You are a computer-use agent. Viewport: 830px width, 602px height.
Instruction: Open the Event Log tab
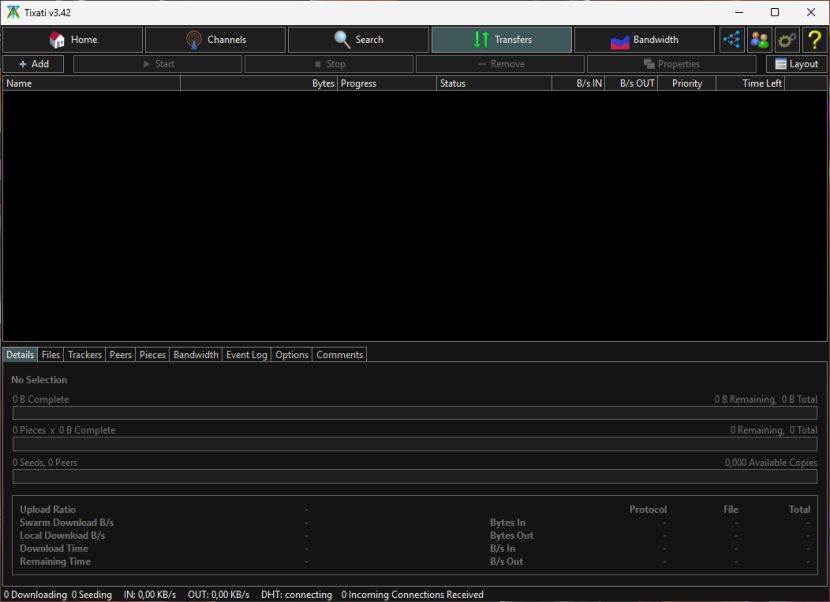pyautogui.click(x=247, y=355)
